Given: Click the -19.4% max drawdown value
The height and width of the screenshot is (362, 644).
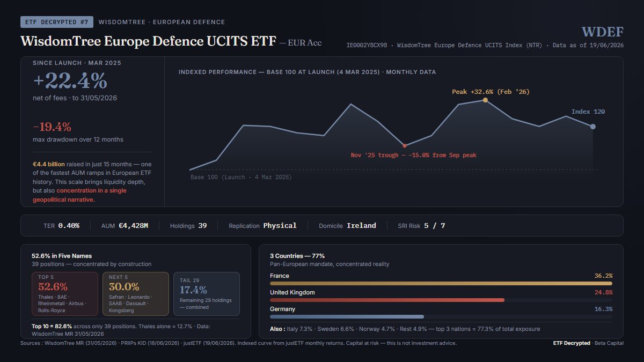Looking at the screenshot, I should point(52,127).
